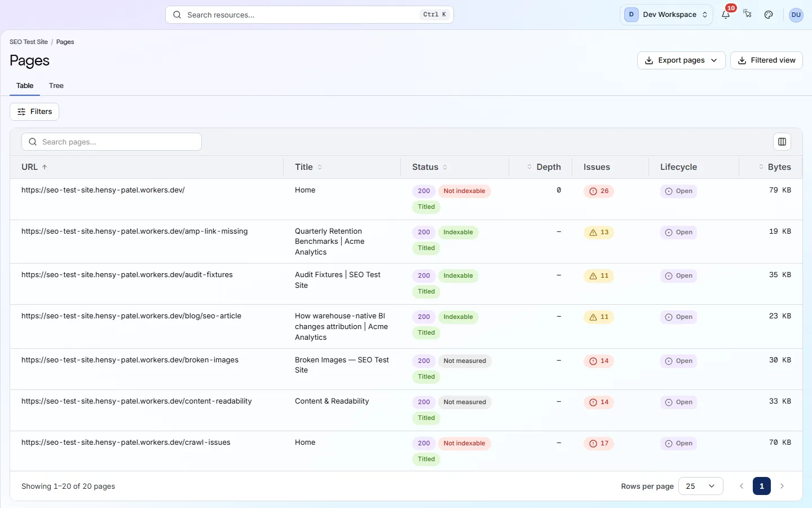812x508 pixels.
Task: Open the amp-link-missing URL row
Action: coord(135,231)
